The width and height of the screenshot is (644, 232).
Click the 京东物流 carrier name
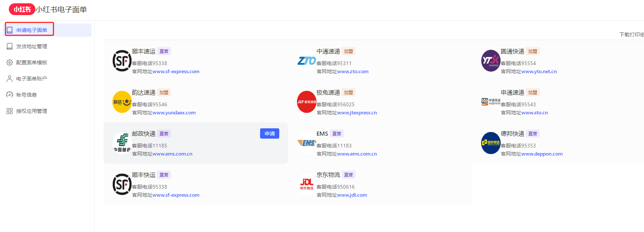(328, 175)
